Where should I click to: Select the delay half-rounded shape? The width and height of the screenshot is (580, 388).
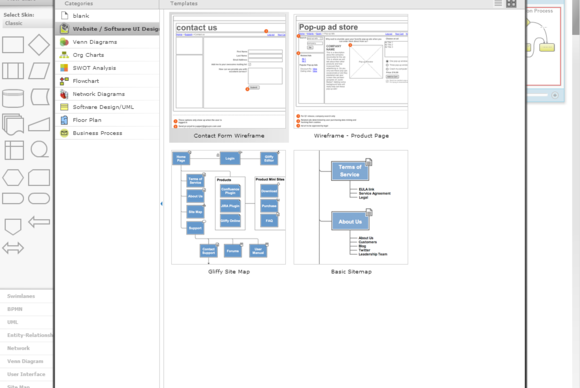[x=13, y=199]
